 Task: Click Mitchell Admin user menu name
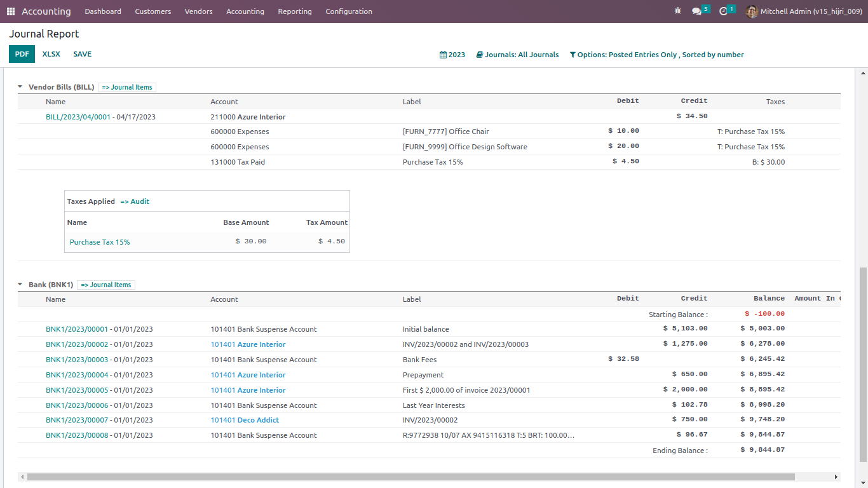click(811, 11)
